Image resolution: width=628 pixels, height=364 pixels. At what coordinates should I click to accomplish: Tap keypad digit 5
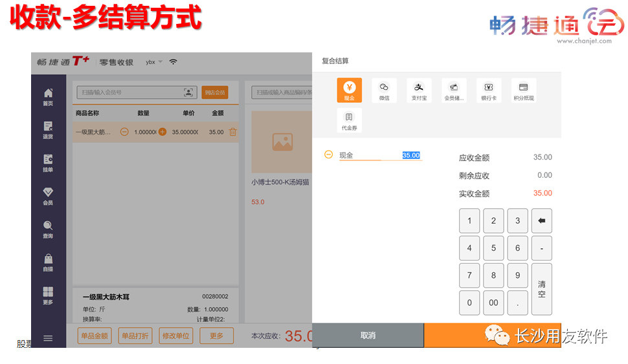pos(493,248)
